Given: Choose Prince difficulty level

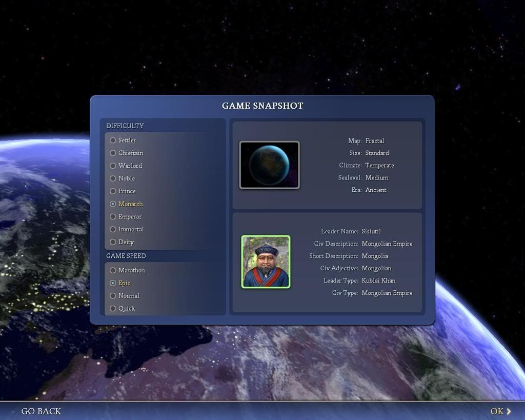Looking at the screenshot, I should click(123, 191).
